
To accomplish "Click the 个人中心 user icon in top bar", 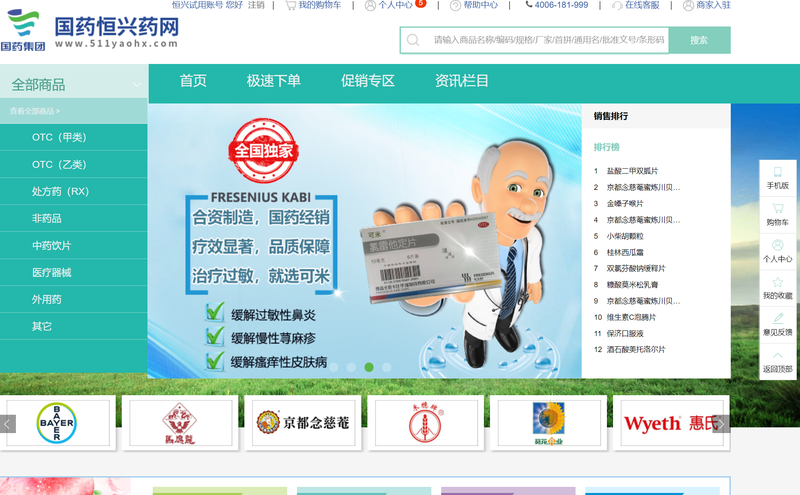I will pos(370,5).
